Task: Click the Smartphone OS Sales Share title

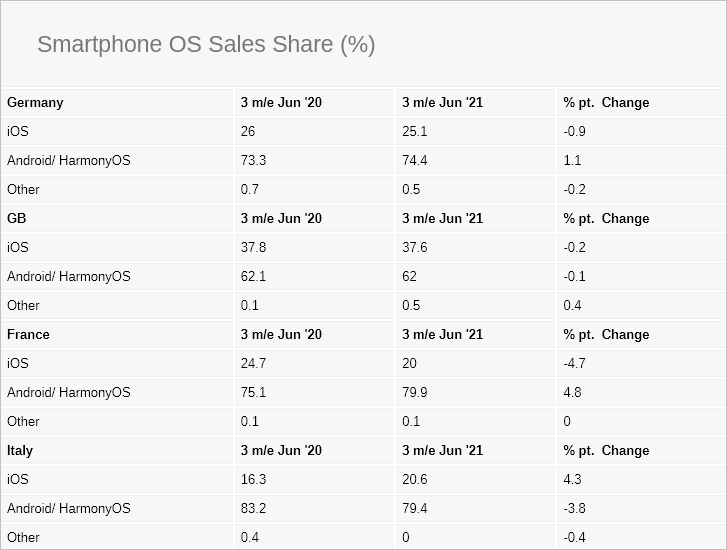Action: (206, 45)
